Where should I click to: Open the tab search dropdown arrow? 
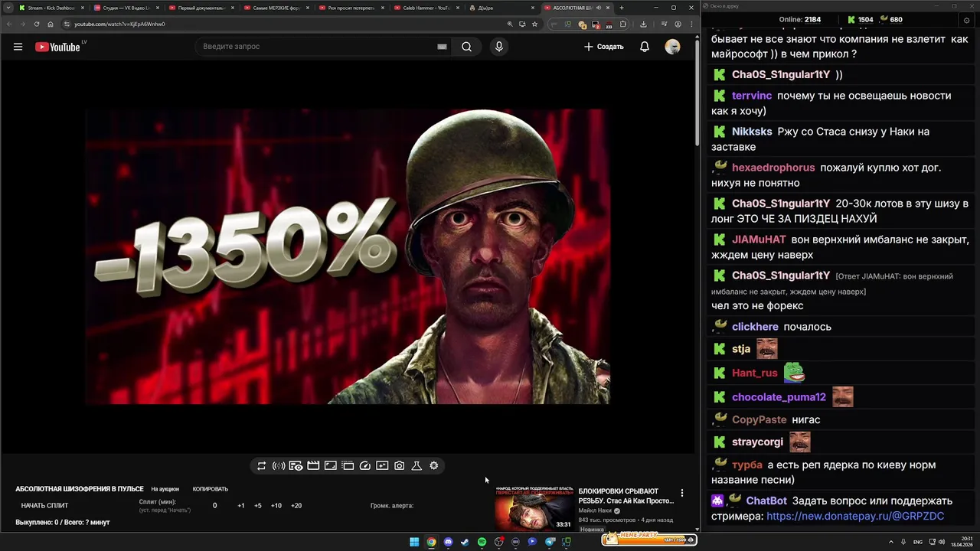[8, 8]
